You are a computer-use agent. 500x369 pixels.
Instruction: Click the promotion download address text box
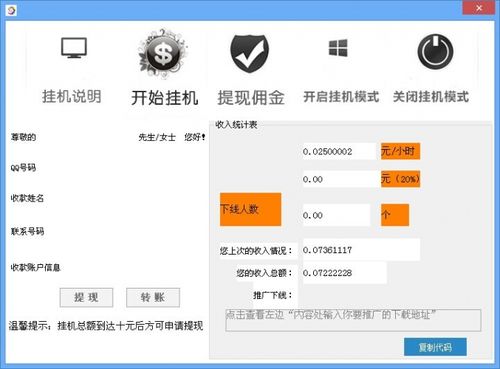coord(353,320)
